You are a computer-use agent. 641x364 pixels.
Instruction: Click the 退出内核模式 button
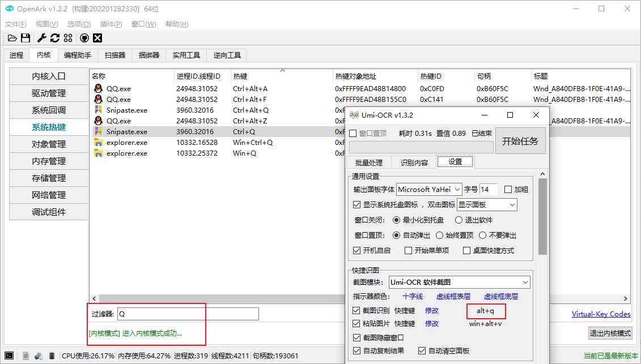610,333
